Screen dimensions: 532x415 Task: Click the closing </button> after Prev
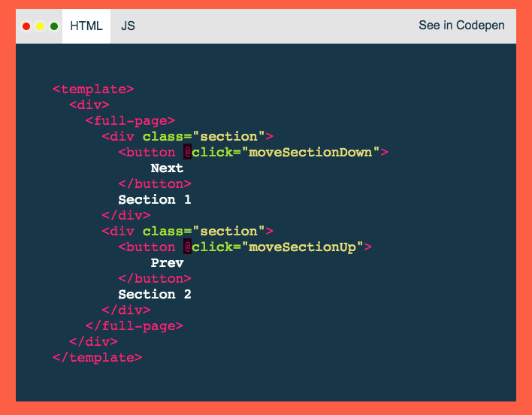[x=155, y=279]
